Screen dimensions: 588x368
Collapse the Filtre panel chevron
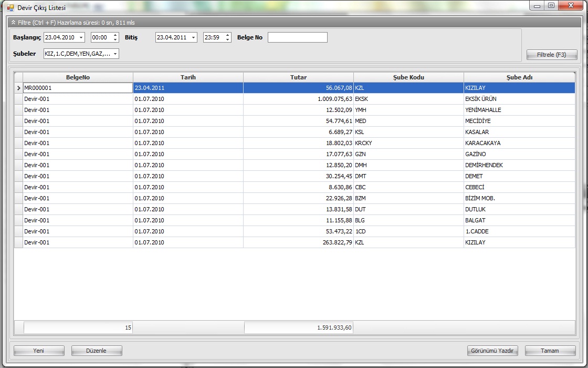(14, 23)
